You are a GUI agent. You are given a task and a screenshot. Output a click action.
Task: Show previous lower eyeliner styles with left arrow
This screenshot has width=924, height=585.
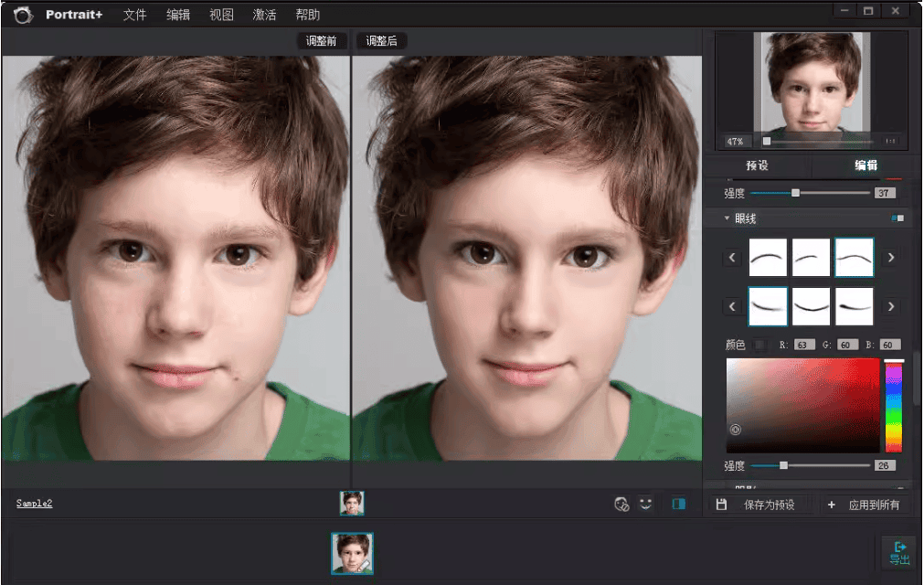click(x=732, y=306)
